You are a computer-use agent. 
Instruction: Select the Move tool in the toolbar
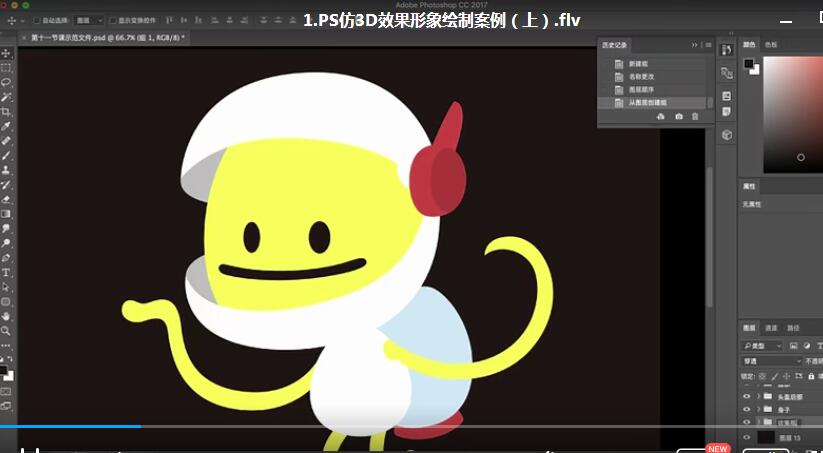pyautogui.click(x=6, y=53)
